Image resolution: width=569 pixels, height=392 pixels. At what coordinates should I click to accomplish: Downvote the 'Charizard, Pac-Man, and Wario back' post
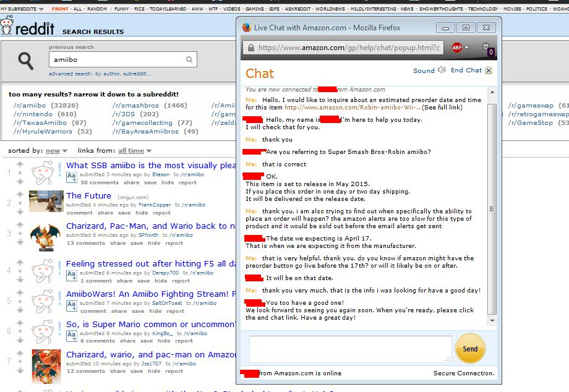pos(20,242)
